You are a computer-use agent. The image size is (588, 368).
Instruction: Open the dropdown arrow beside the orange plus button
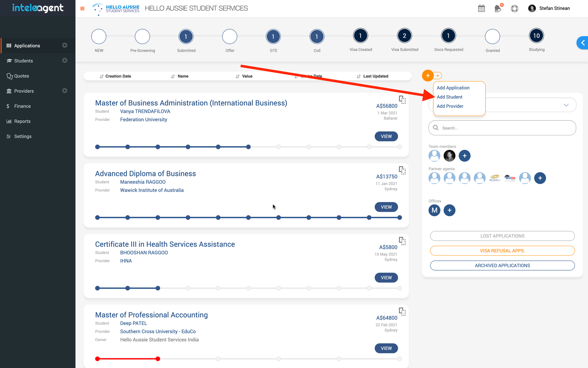tap(438, 76)
